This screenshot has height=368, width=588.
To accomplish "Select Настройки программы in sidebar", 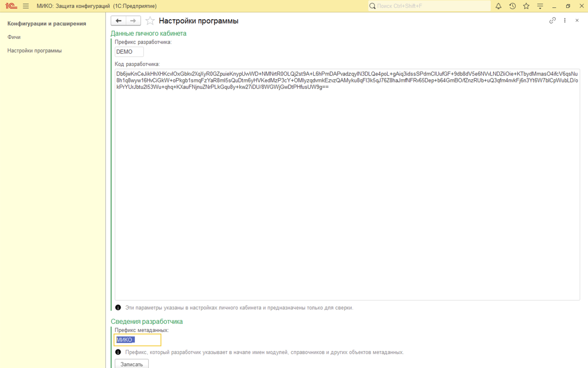I will coord(35,51).
